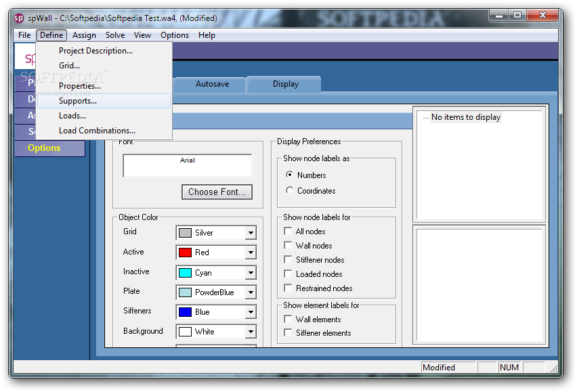Screen dimensions: 577x392
Task: Open the Background color dropdown arrow
Action: 251,332
